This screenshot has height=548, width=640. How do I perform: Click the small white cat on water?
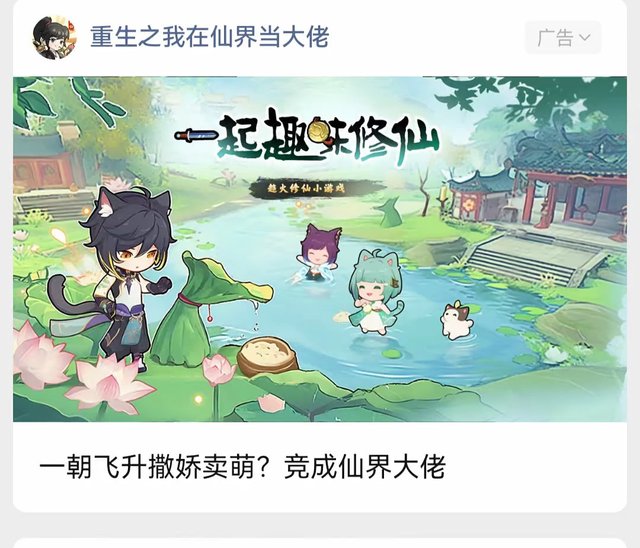point(456,321)
